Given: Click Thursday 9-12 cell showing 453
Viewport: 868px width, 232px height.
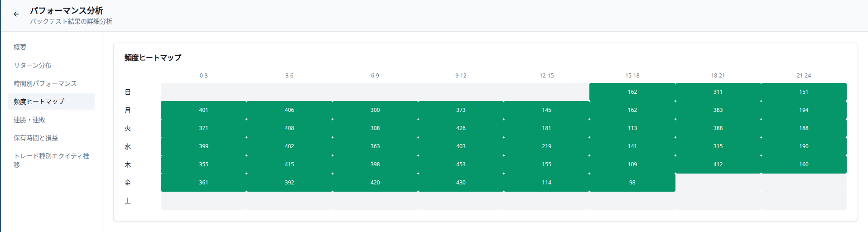Looking at the screenshot, I should pos(461,164).
